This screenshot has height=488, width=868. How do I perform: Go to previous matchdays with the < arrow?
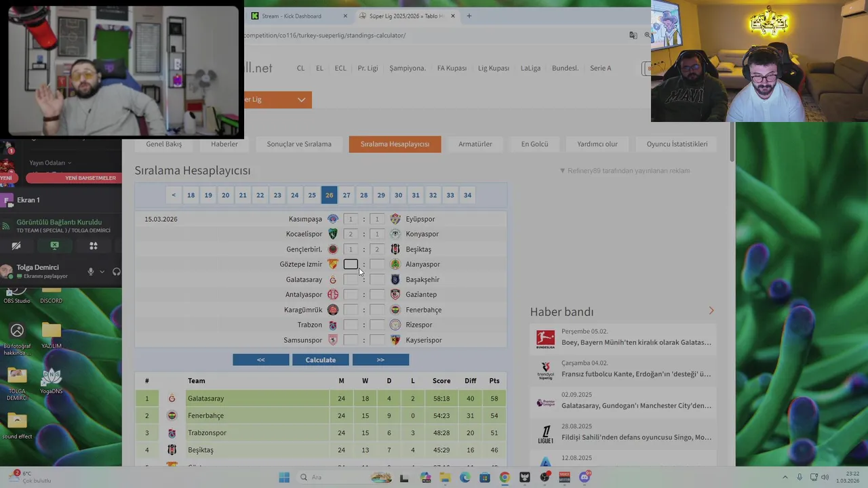tap(174, 195)
